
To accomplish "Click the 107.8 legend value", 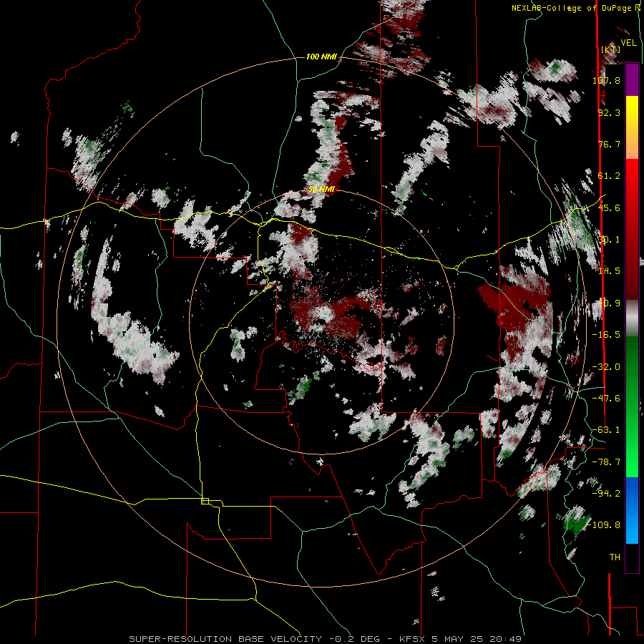I will [x=606, y=80].
